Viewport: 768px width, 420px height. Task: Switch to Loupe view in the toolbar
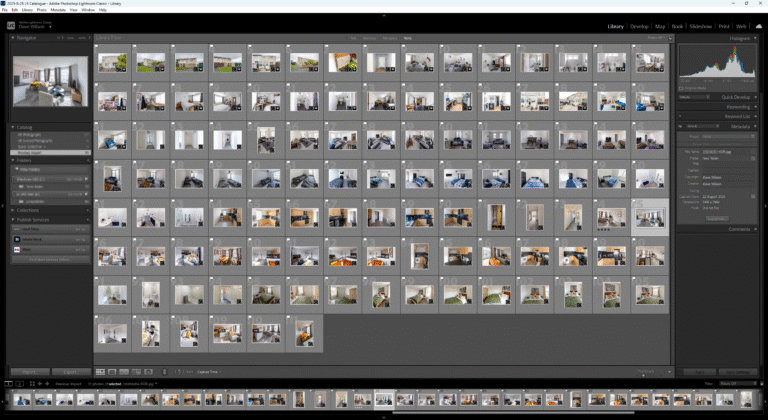coord(112,372)
